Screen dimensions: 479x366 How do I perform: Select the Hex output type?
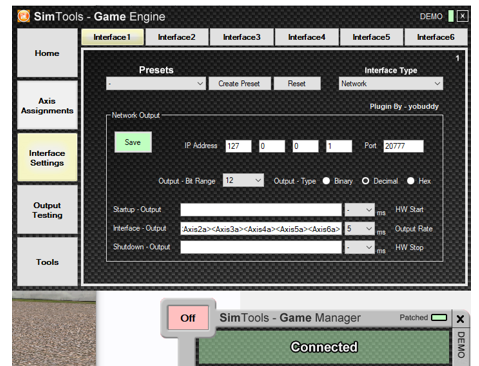(x=410, y=181)
